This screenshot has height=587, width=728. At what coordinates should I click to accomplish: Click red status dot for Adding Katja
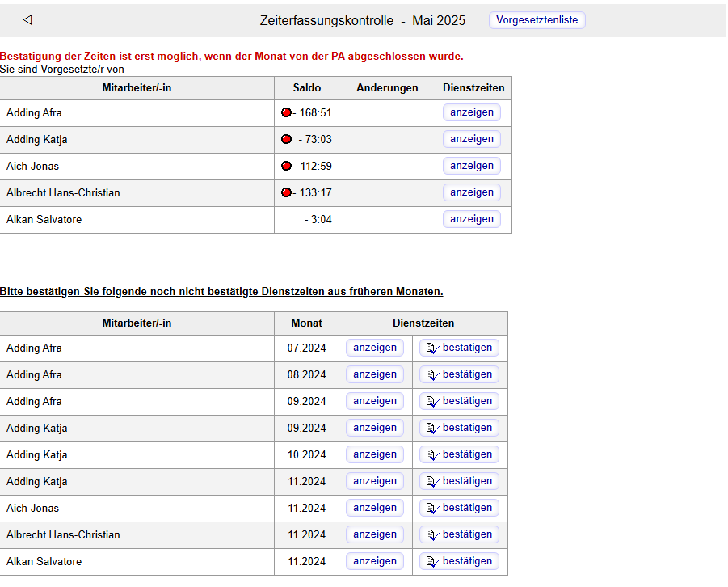tap(286, 139)
